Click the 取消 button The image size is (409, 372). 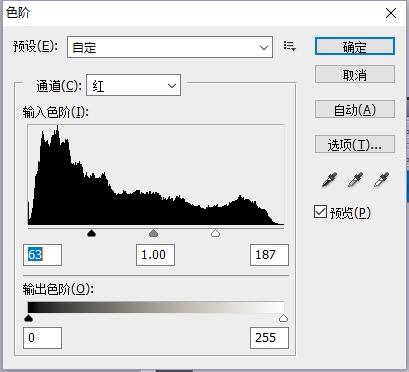coord(355,74)
